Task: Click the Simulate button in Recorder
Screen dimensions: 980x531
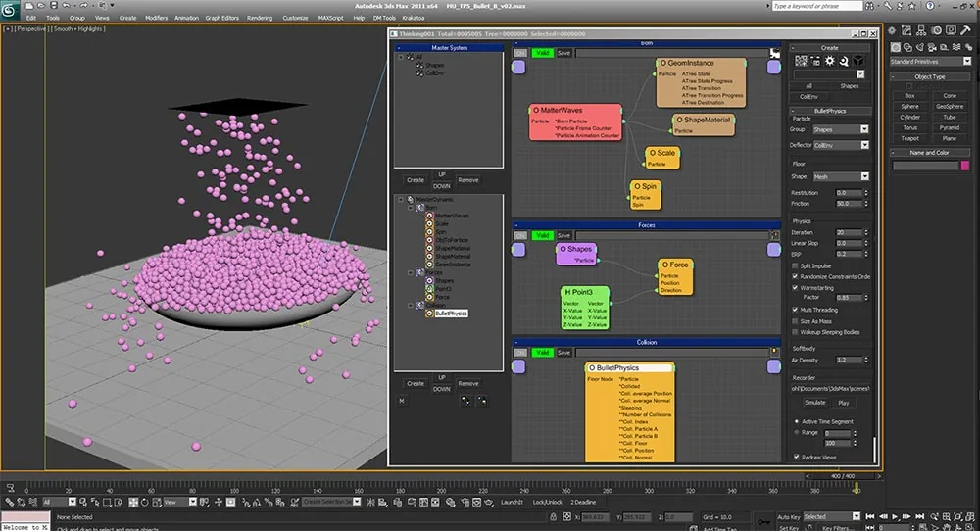Action: pyautogui.click(x=815, y=403)
